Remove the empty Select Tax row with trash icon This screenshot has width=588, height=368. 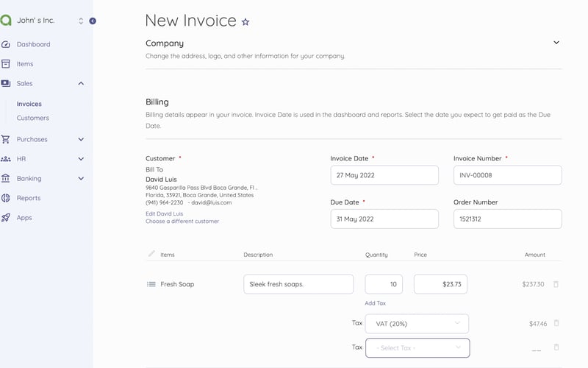click(x=556, y=347)
